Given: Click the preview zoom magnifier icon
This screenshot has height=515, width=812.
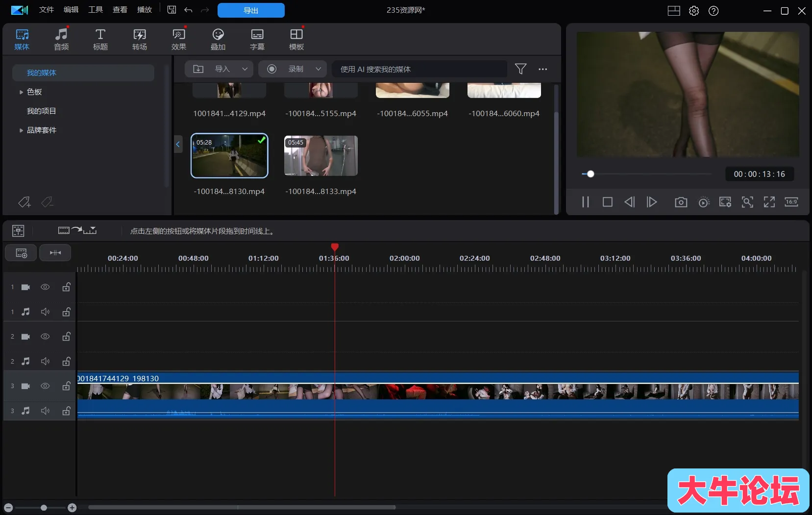Looking at the screenshot, I should coord(747,202).
